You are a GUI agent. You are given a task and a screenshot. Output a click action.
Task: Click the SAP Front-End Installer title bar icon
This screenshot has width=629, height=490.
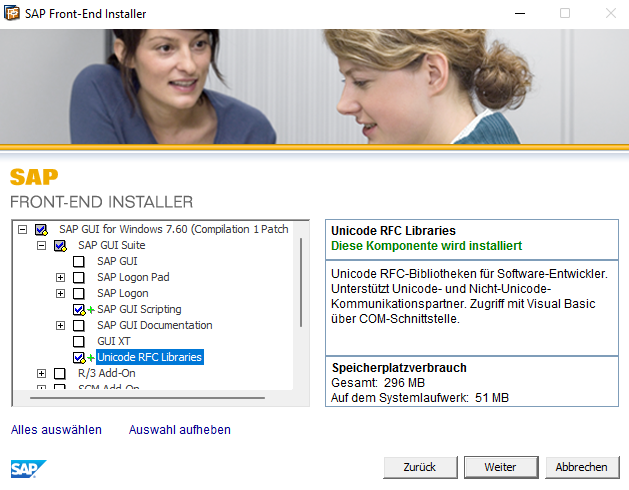pos(12,13)
